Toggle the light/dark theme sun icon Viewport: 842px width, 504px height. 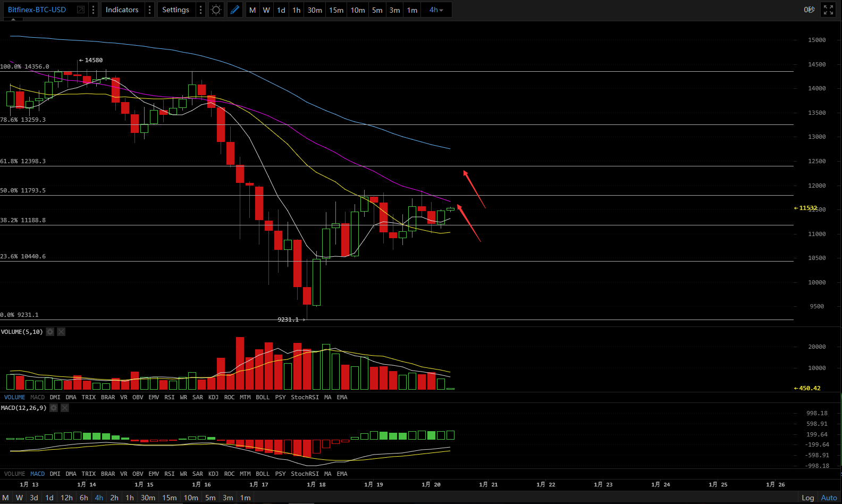tap(216, 10)
